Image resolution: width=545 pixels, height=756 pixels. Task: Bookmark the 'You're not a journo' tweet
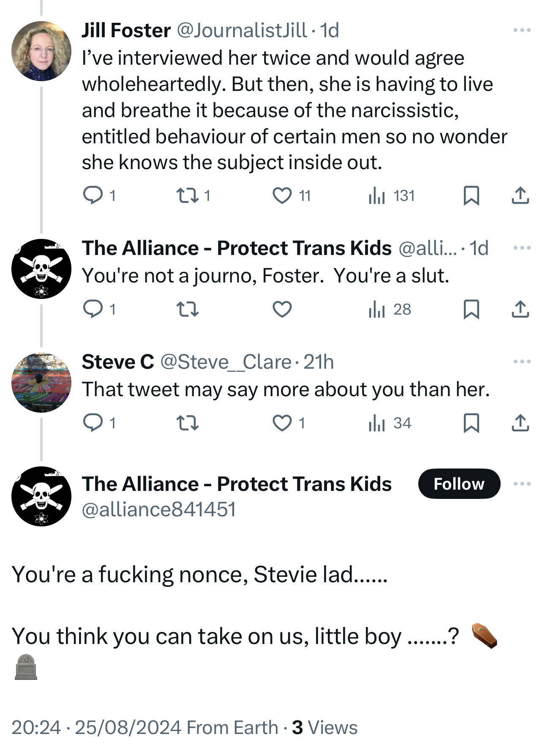[x=471, y=310]
